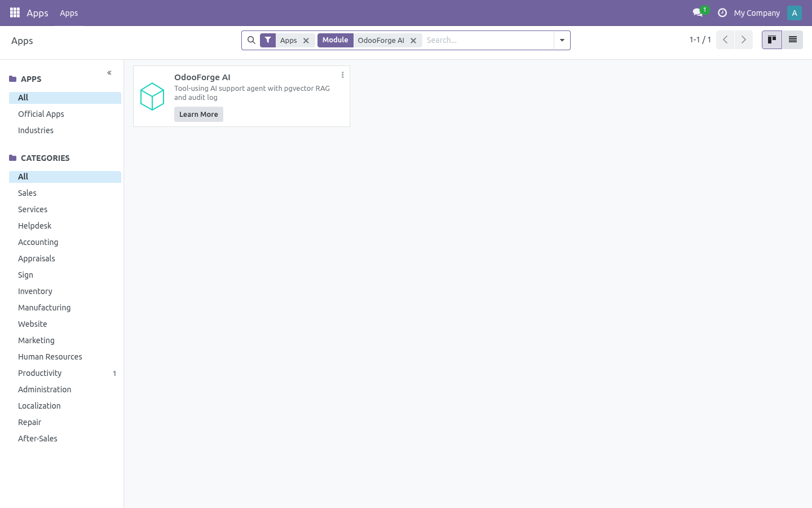Viewport: 812px width, 508px height.
Task: Remove the Apps filter facet
Action: pos(306,41)
